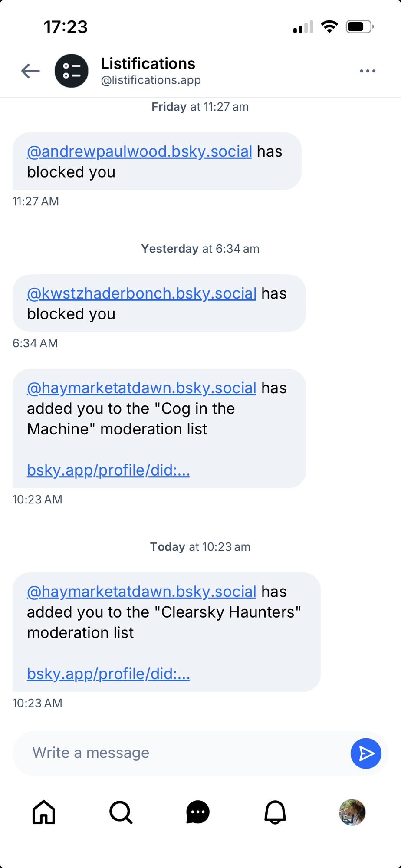Tap the status bar clock showing 17:23
Screen dimensions: 401x868
pyautogui.click(x=66, y=27)
